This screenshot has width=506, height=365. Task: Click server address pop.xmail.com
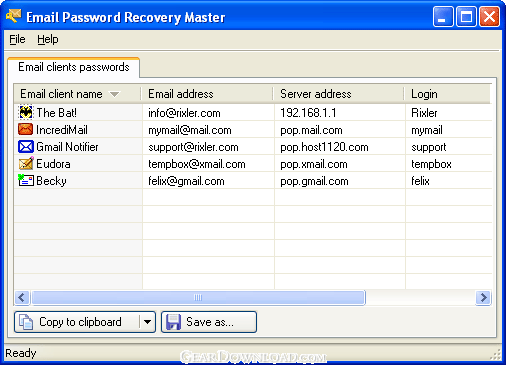(314, 164)
